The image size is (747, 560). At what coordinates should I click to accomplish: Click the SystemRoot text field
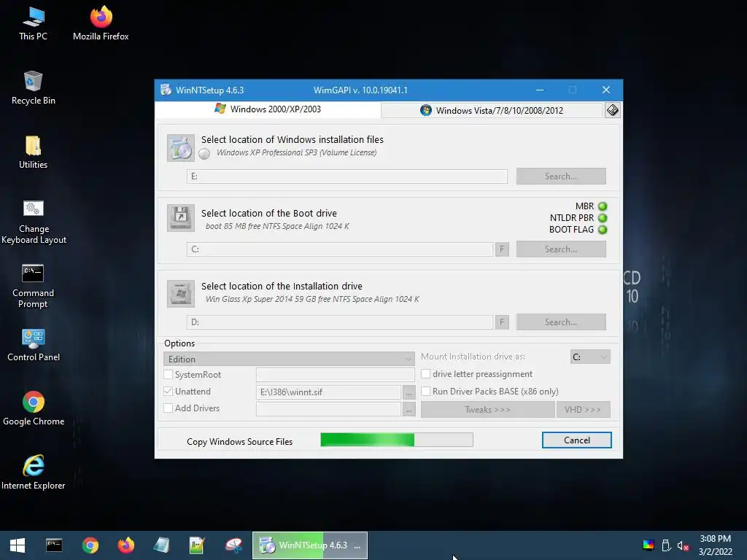click(x=336, y=375)
